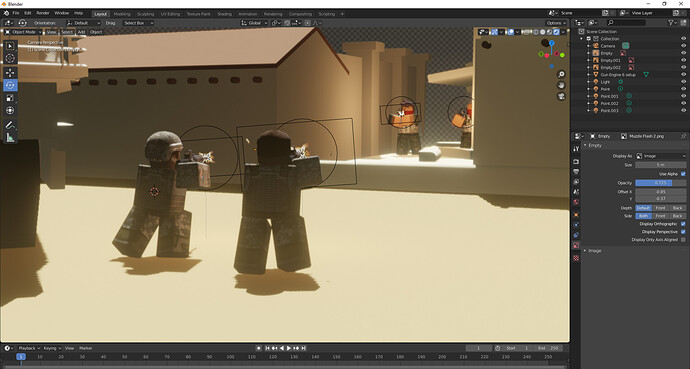Open the File menu
690x369 pixels.
[16, 13]
